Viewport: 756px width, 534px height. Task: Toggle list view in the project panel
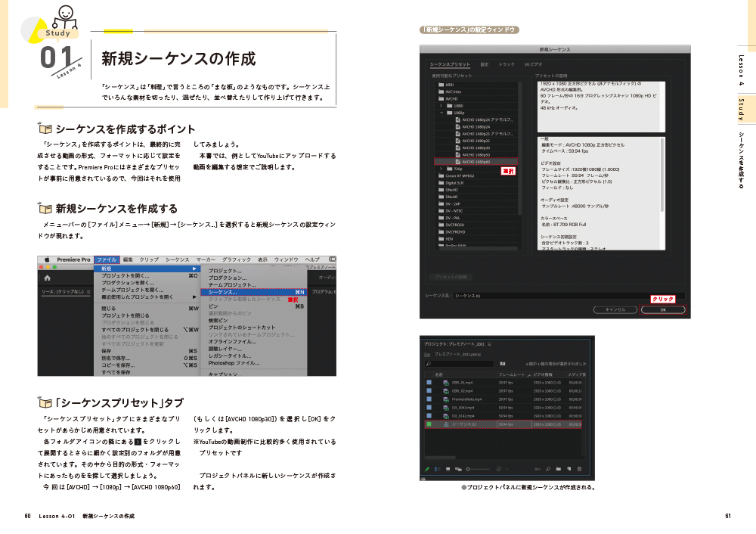[437, 469]
